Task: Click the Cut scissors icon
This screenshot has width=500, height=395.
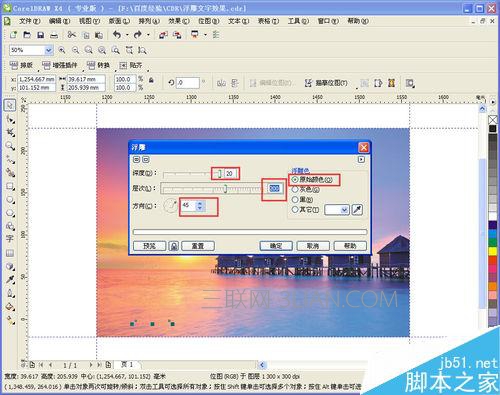Action: 72,35
